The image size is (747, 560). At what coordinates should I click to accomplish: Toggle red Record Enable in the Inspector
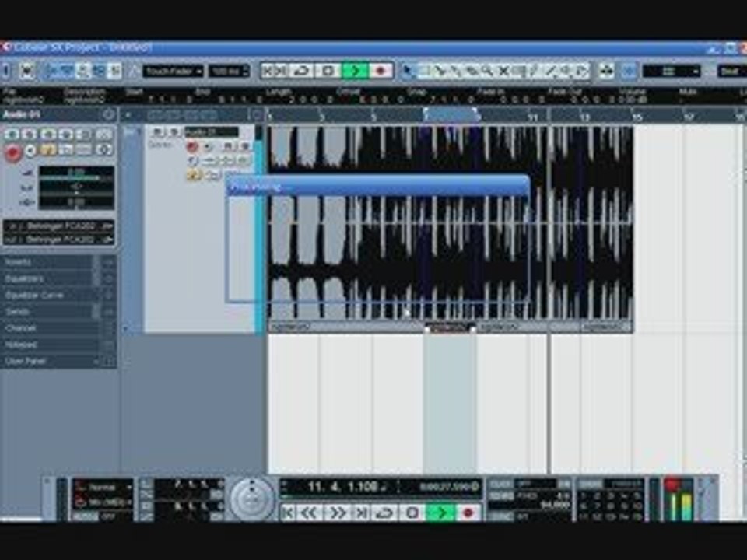13,152
